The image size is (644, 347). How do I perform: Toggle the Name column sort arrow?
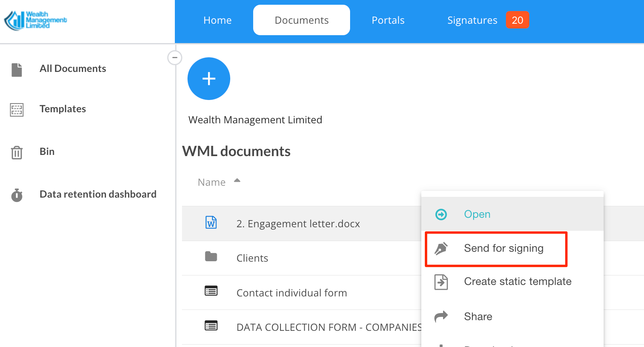237,181
